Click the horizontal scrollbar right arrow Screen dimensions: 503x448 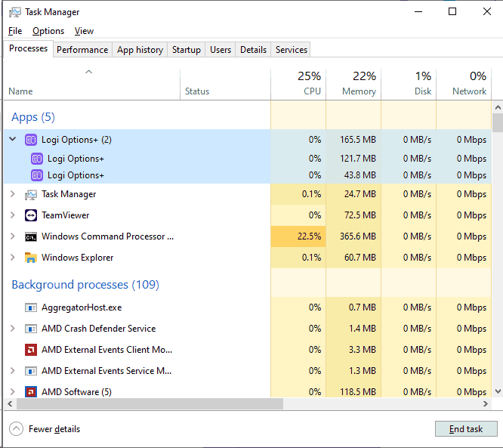(485, 403)
